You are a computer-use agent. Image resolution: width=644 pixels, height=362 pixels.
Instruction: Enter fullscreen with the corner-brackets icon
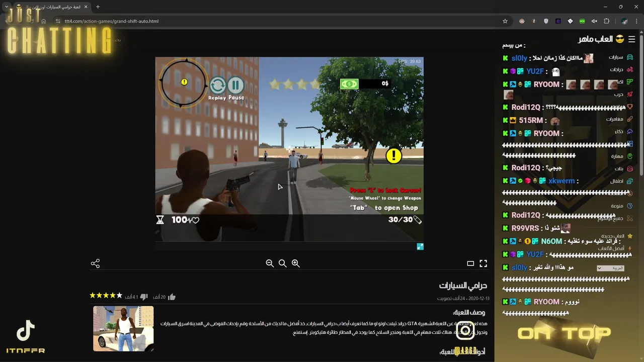(x=484, y=263)
